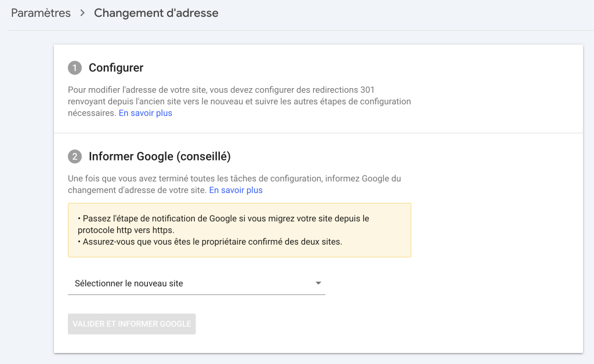Click the "Informer Google (conseillé)" heading
594x364 pixels.
160,156
